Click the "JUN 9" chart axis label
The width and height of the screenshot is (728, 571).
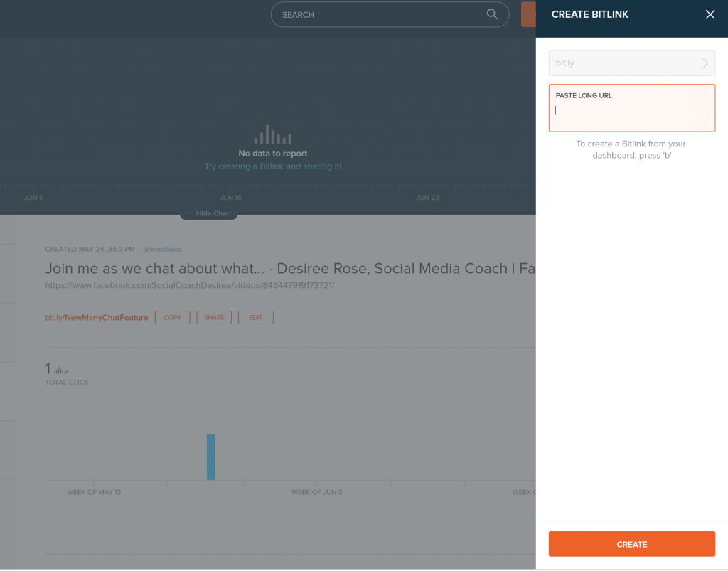point(33,198)
